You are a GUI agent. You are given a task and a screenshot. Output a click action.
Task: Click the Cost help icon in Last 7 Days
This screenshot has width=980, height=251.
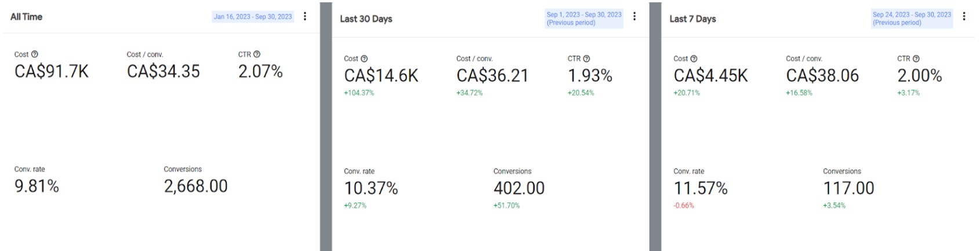tap(694, 59)
